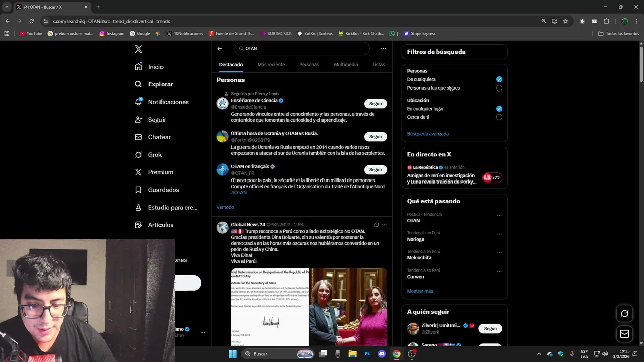
Task: Follow Zilverk in A quién seguir
Action: 490,329
